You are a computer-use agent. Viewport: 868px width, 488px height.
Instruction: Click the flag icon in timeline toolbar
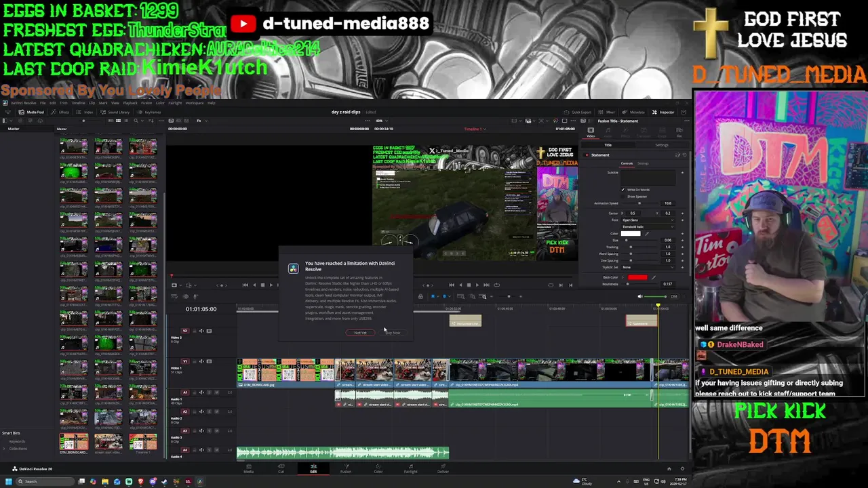433,296
